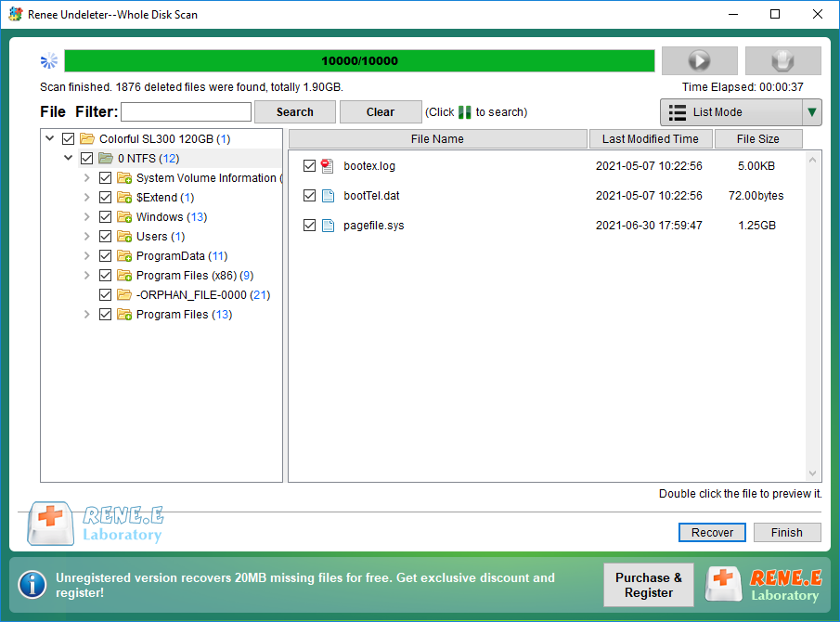The height and width of the screenshot is (622, 840).
Task: Click the bootex.log file icon
Action: click(328, 165)
